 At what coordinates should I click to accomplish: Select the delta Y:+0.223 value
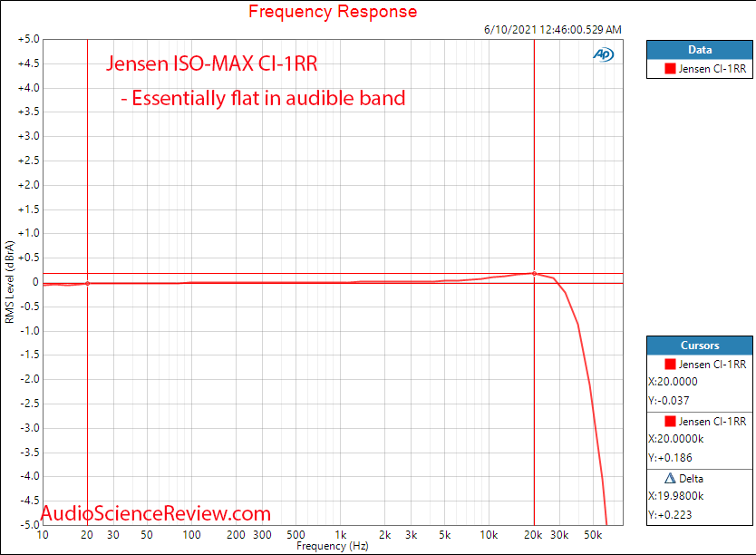(x=670, y=515)
